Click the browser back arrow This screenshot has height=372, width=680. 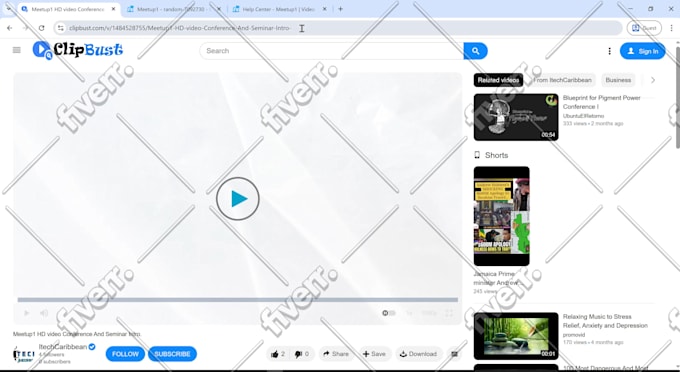click(10, 28)
